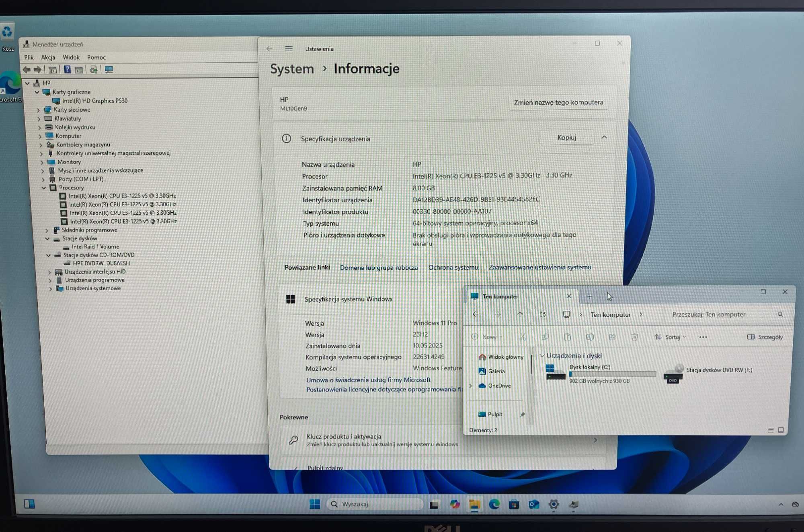Viewport: 804px width, 532px height.
Task: Click Przeszukaj: Ten komputer search field
Action: pyautogui.click(x=727, y=314)
